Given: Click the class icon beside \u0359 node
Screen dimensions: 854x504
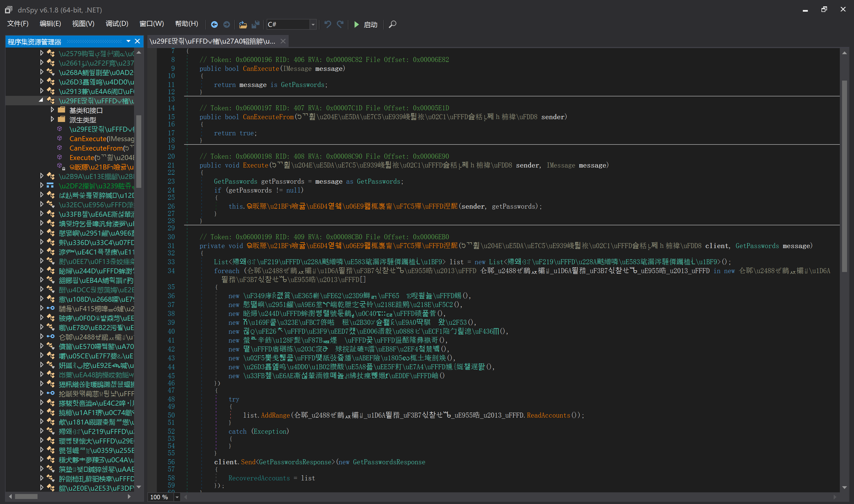Looking at the screenshot, I should (51, 450).
